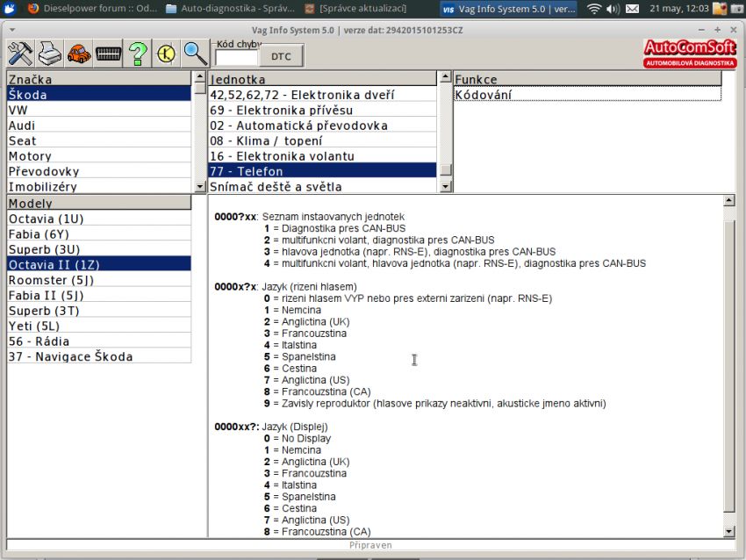Select Audi in the Značka list
Screen dimensions: 746x560
pos(99,126)
